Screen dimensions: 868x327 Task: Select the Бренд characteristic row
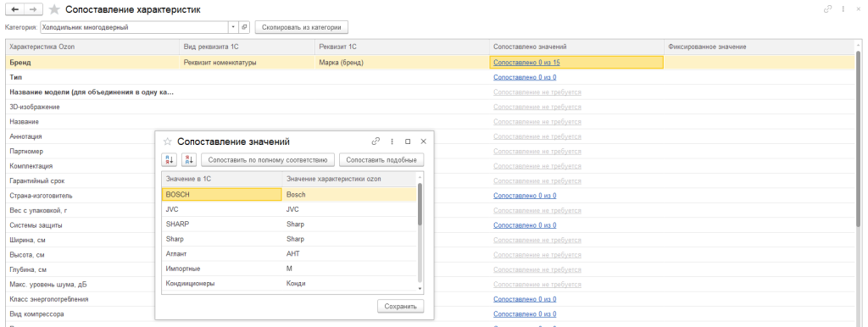tap(92, 63)
